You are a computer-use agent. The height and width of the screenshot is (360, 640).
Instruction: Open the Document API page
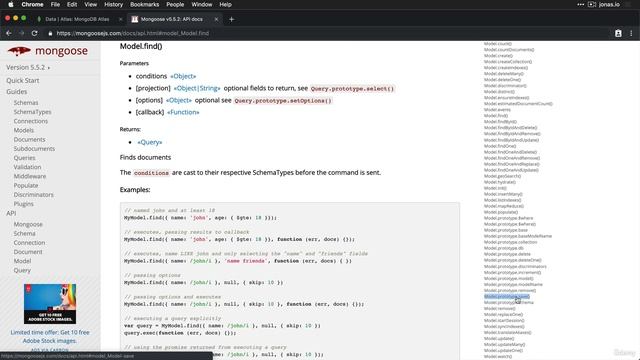pos(28,252)
